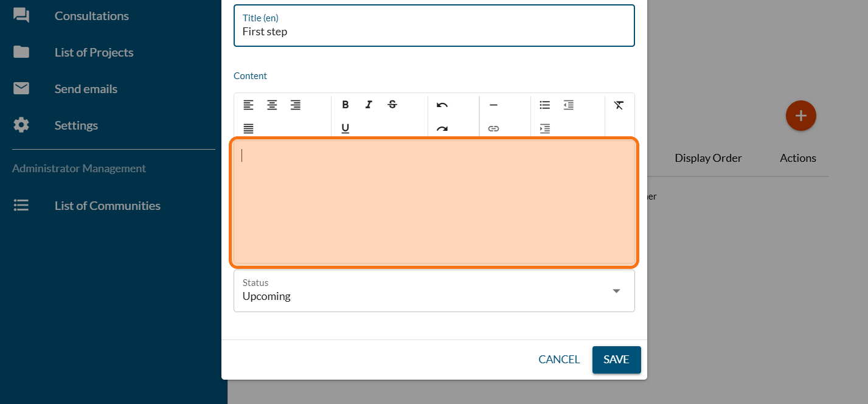Redo the last undone edit
The height and width of the screenshot is (404, 868).
[x=442, y=128]
